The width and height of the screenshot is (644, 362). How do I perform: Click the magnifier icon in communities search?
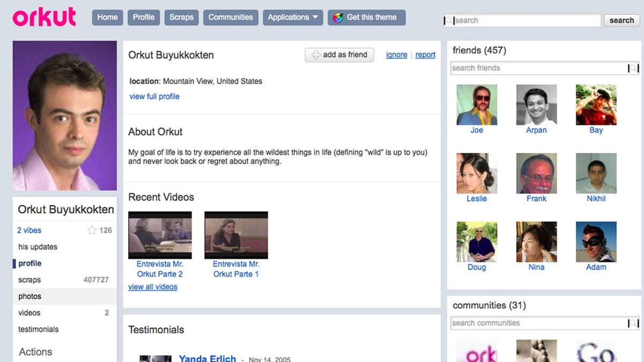(633, 323)
